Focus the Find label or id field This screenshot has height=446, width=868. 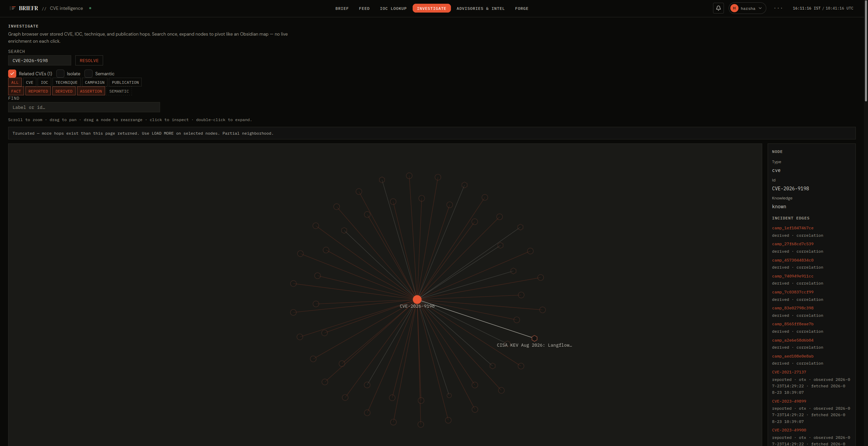click(x=84, y=107)
